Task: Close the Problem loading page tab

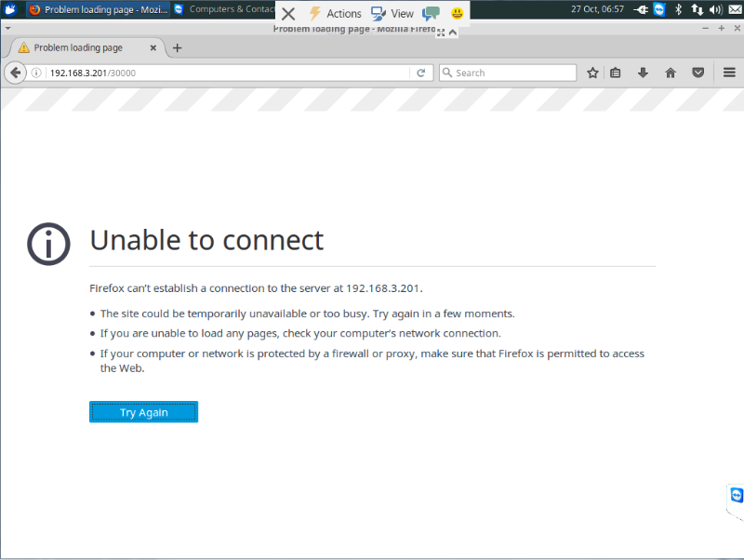Action: (153, 48)
